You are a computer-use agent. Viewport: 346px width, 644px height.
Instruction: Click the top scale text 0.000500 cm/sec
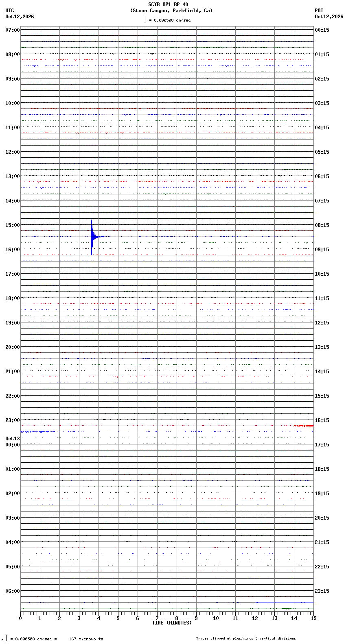tap(172, 20)
